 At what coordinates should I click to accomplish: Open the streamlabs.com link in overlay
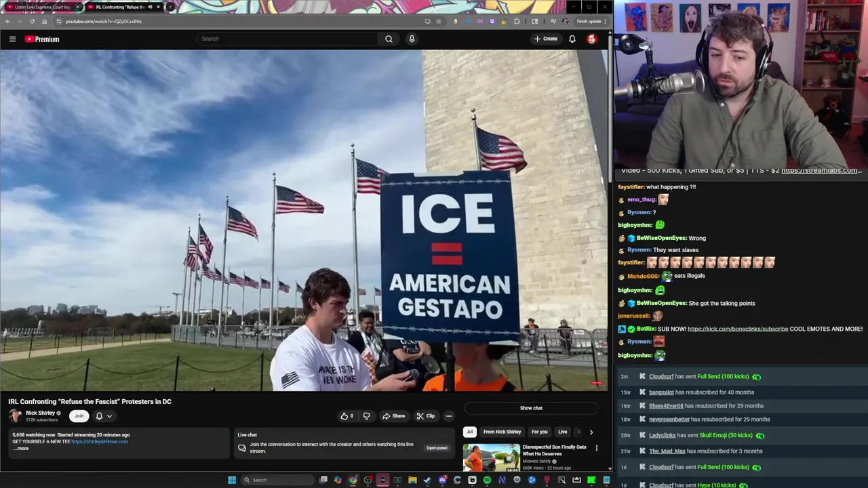[821, 170]
